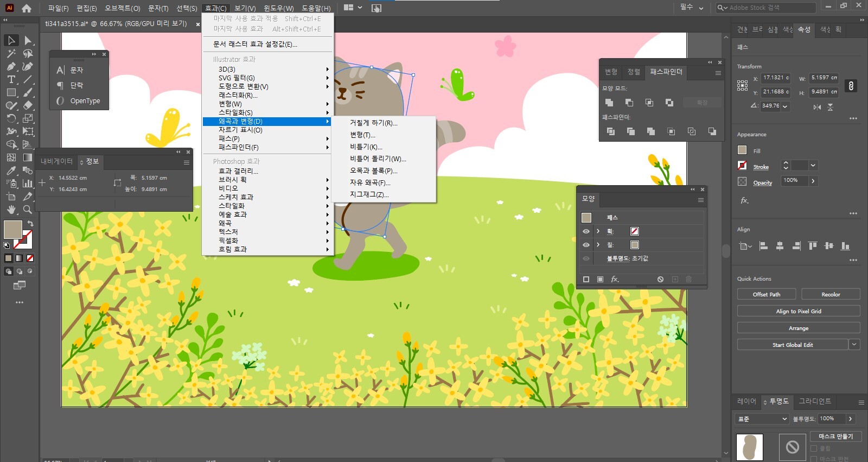Select the Direct Selection tool
The width and height of the screenshot is (868, 462).
pyautogui.click(x=28, y=41)
